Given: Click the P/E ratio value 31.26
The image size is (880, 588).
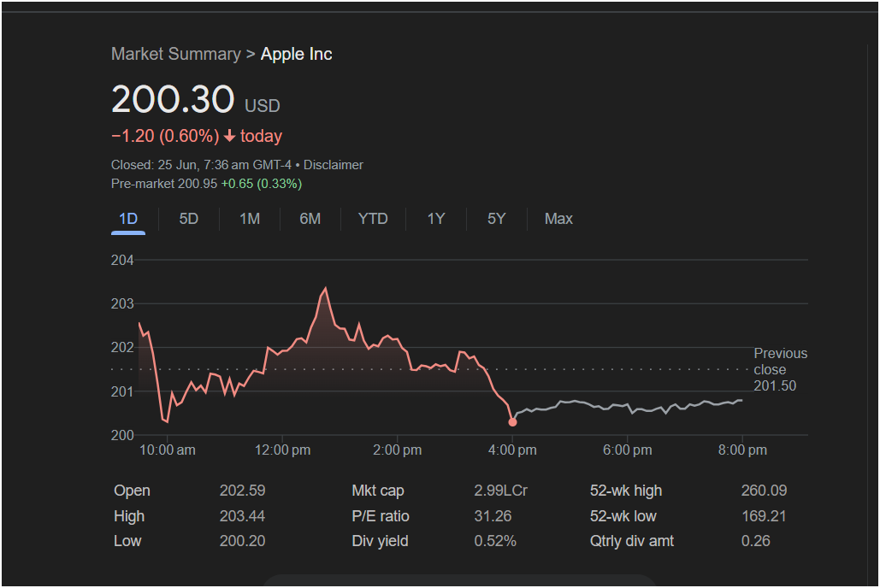Looking at the screenshot, I should pos(493,515).
